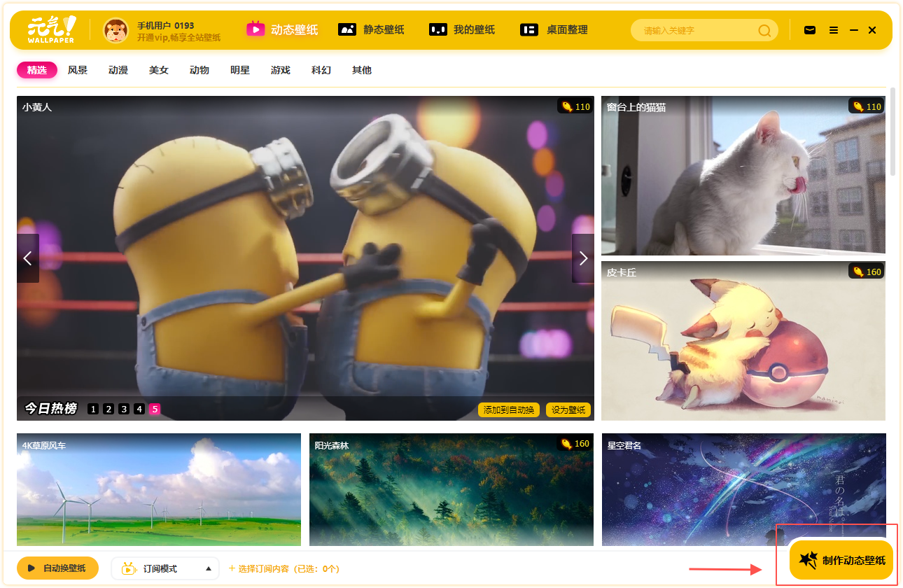This screenshot has width=903, height=588.
Task: Open the user avatar profile
Action: [115, 30]
